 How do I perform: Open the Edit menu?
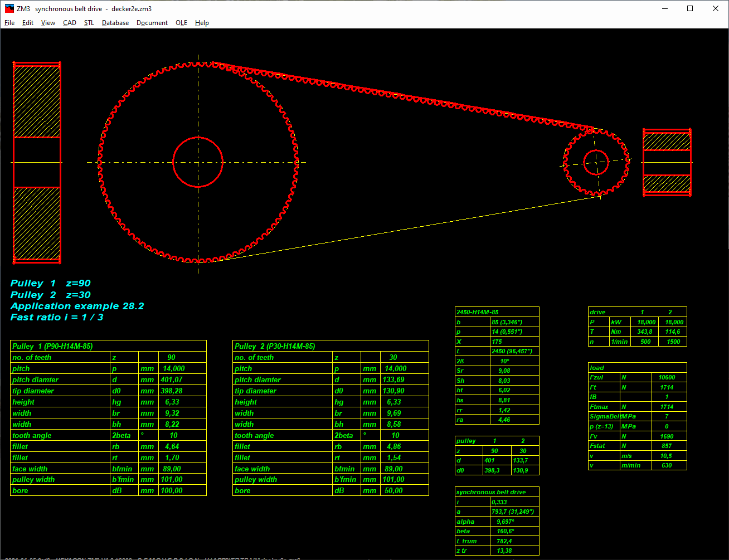click(28, 23)
